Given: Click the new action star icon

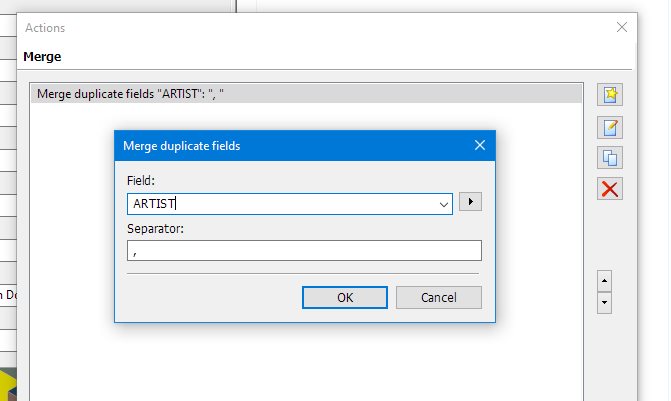Looking at the screenshot, I should click(x=610, y=94).
